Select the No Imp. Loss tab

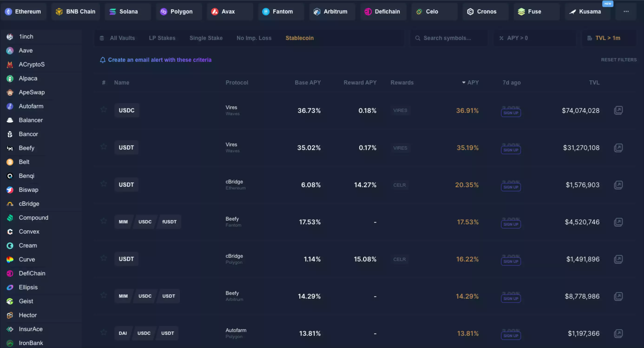point(254,38)
